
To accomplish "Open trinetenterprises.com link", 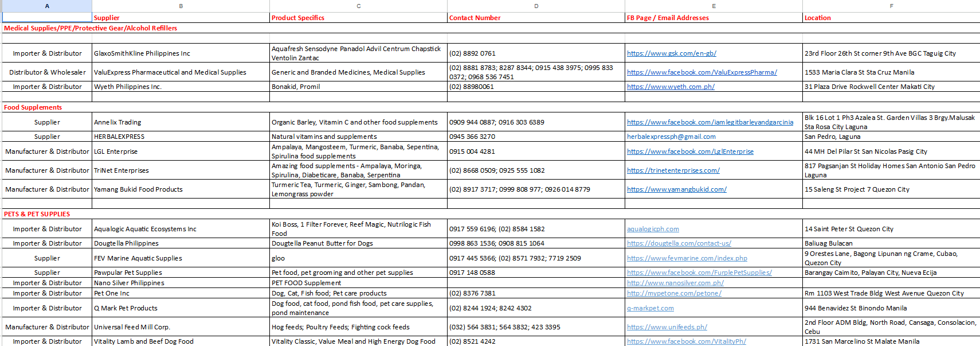I will [x=673, y=170].
